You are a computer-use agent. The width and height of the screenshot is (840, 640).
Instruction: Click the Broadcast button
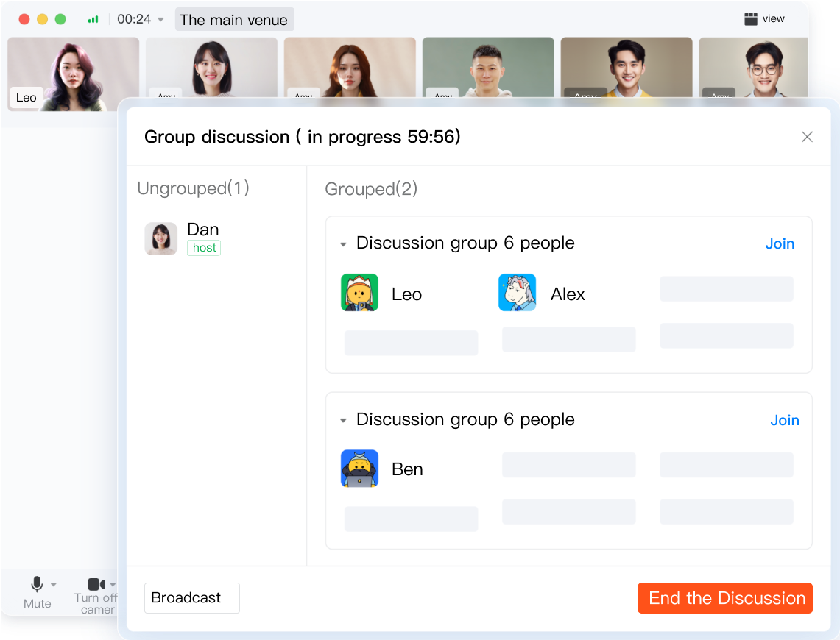point(191,598)
